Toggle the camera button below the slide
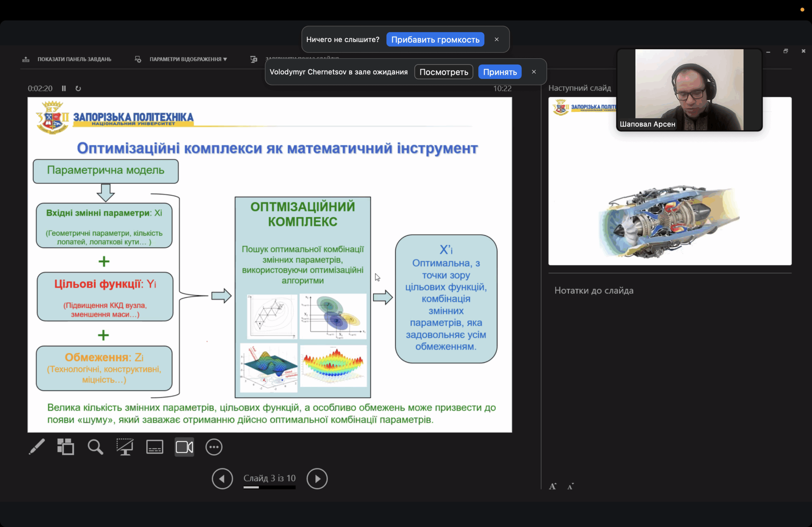The image size is (812, 527). [x=184, y=447]
